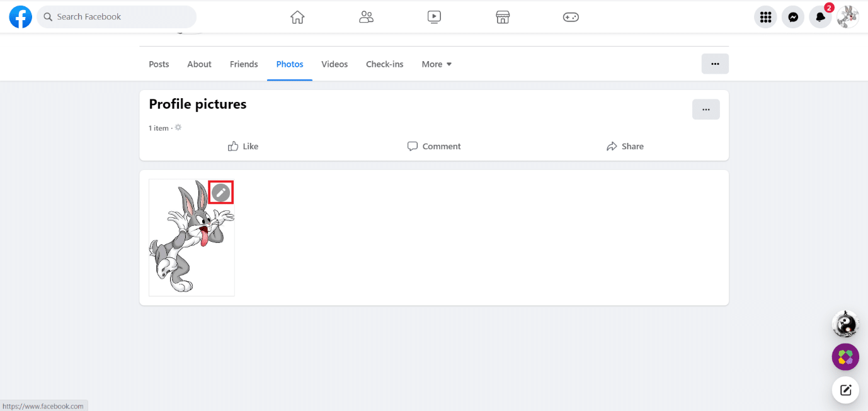The height and width of the screenshot is (411, 868).
Task: Click the Facebook logo
Action: click(x=21, y=17)
